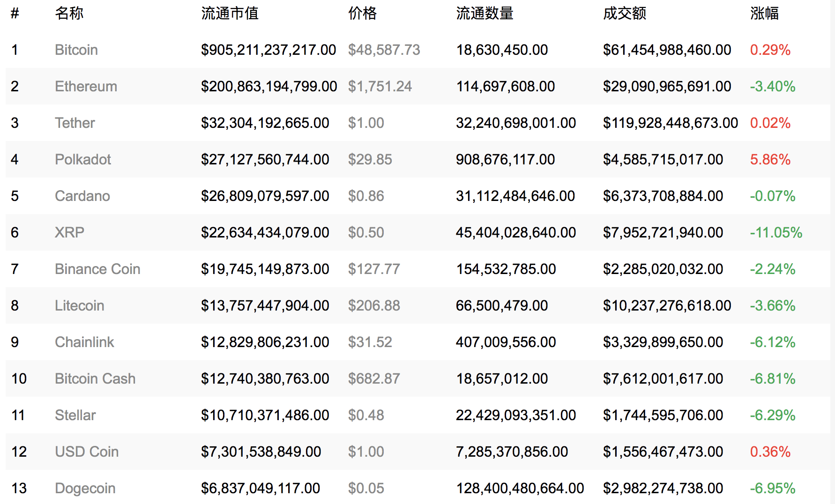Open the Binance Coin link

point(97,269)
